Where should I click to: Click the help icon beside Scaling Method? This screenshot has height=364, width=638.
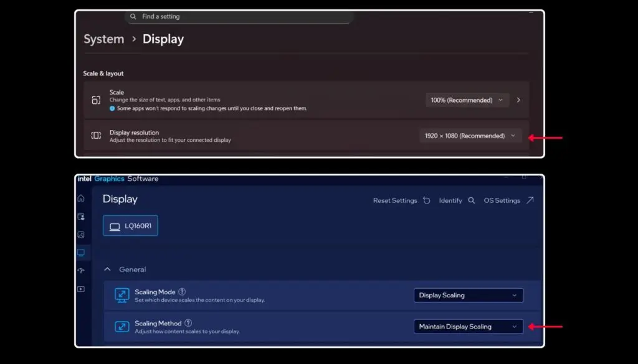tap(188, 323)
